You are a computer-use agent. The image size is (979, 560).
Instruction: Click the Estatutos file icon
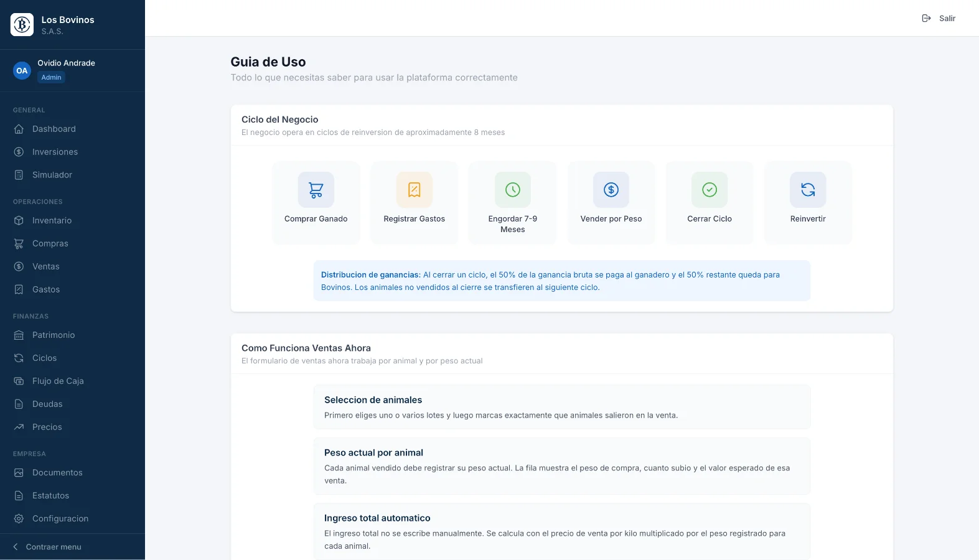19,495
